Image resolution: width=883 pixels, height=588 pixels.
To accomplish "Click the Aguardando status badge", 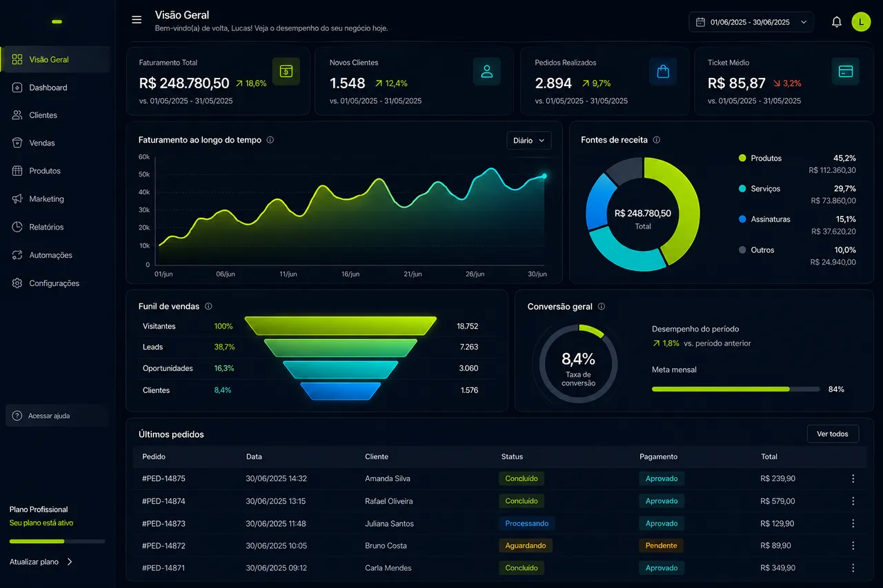I will point(526,545).
